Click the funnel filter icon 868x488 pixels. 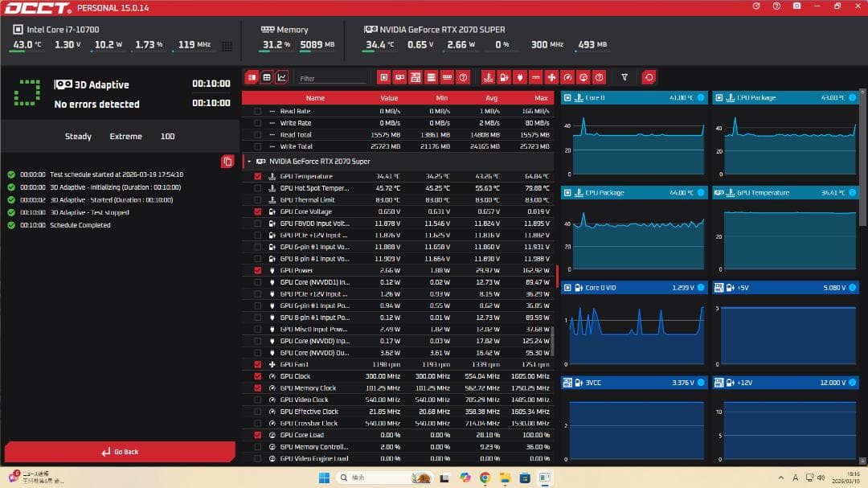pos(624,77)
